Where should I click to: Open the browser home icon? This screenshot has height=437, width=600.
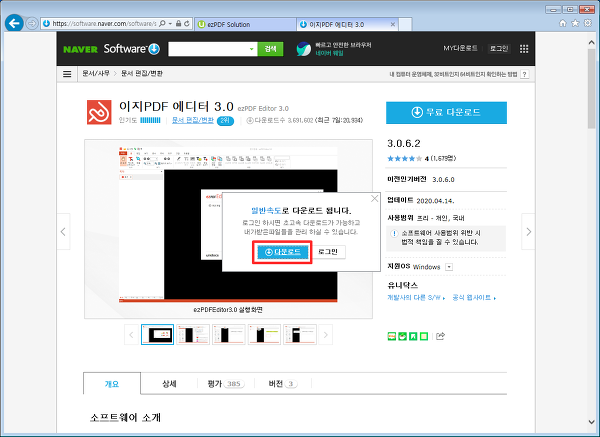[x=562, y=23]
